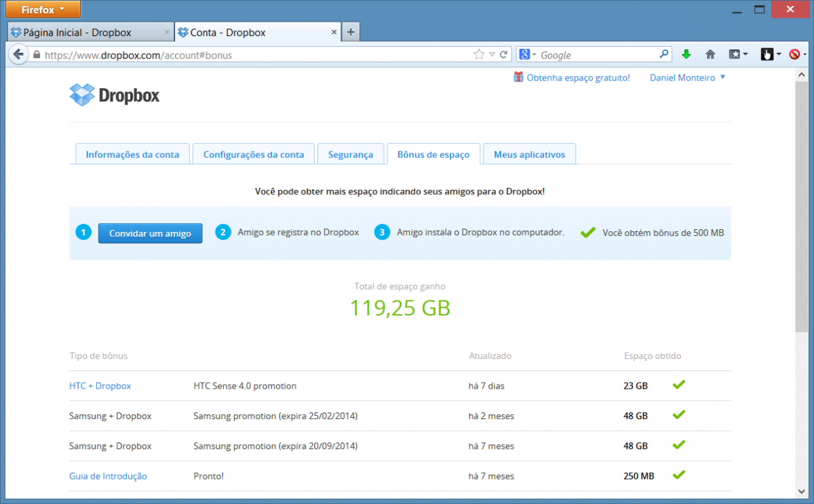Click the 23 GB space value

click(x=636, y=386)
